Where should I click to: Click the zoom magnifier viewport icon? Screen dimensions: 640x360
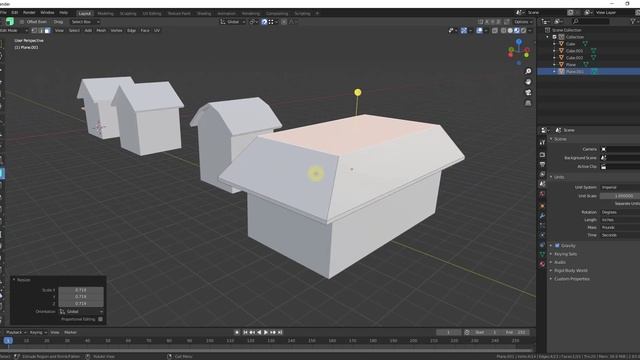coord(528,71)
